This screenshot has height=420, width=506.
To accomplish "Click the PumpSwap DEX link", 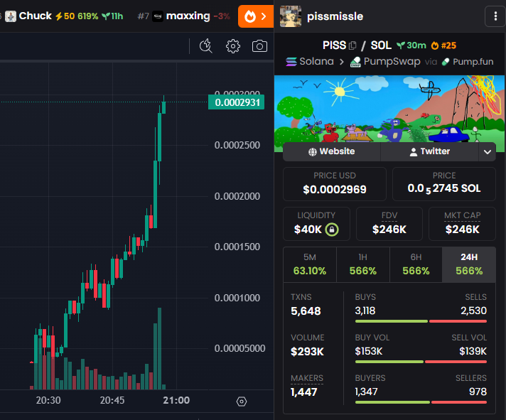I will tap(385, 61).
